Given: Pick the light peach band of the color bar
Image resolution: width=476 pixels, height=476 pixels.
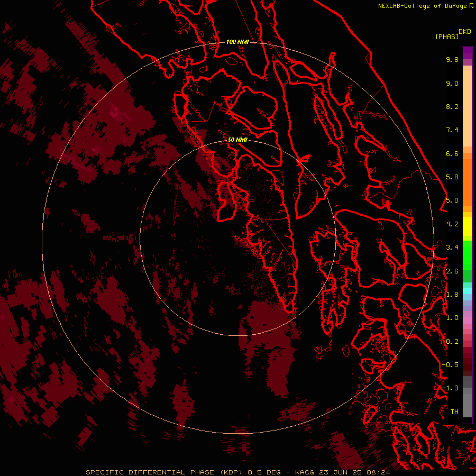Looking at the screenshot, I should click(467, 108).
